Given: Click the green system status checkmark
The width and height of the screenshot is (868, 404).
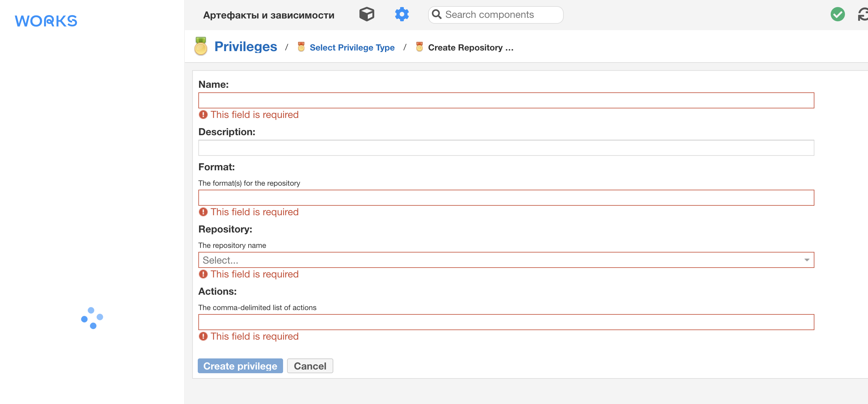Looking at the screenshot, I should (x=837, y=14).
